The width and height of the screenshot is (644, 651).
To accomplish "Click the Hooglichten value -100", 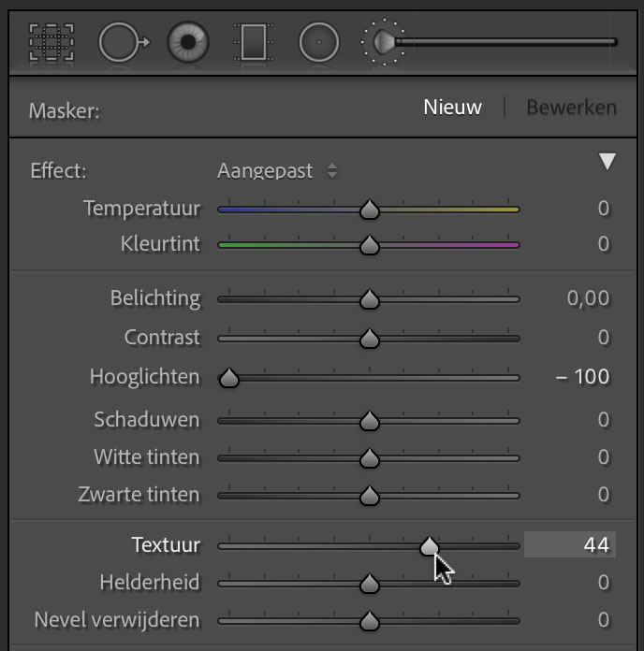I will coord(582,377).
